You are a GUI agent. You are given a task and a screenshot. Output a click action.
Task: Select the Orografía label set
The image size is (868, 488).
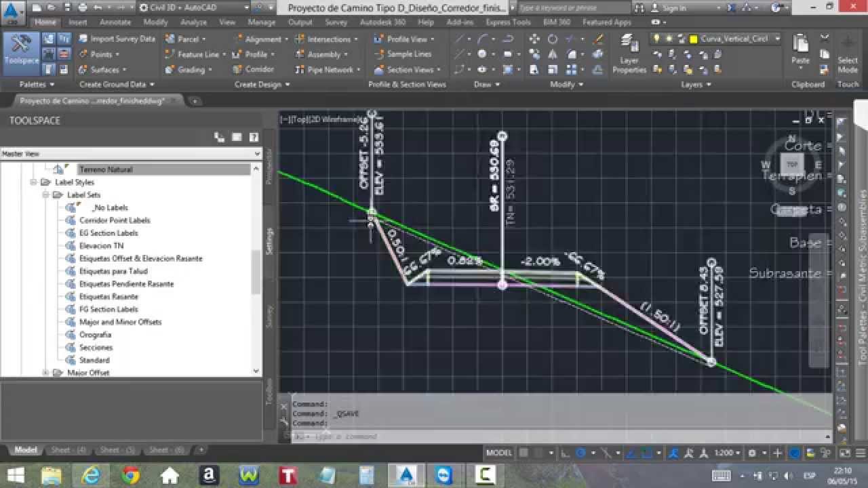click(x=95, y=335)
